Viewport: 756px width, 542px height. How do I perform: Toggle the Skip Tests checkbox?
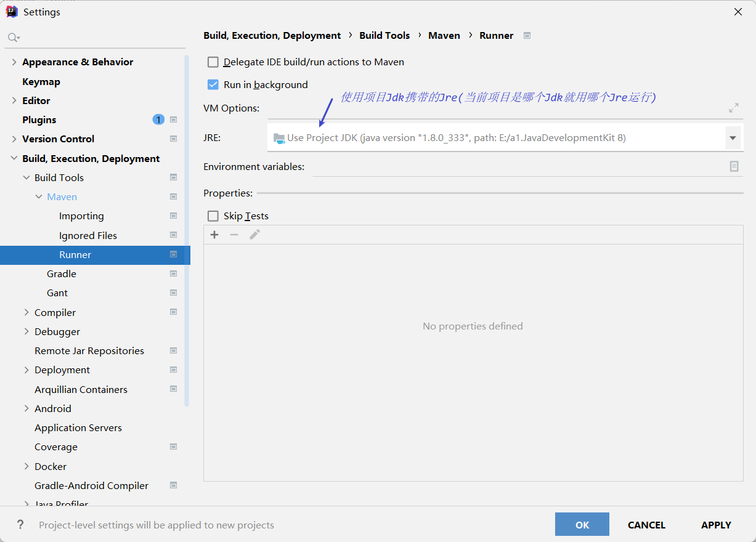[213, 216]
